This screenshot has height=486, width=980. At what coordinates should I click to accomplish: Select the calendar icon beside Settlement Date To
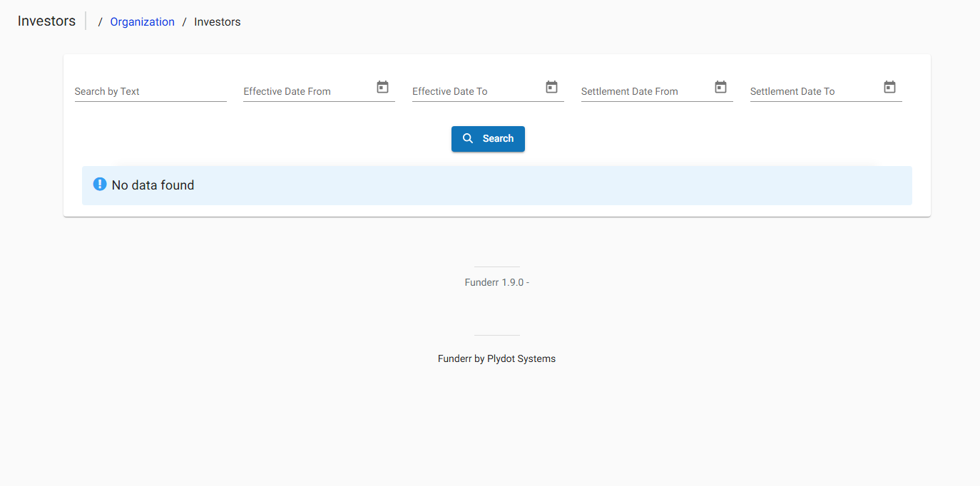pos(889,86)
